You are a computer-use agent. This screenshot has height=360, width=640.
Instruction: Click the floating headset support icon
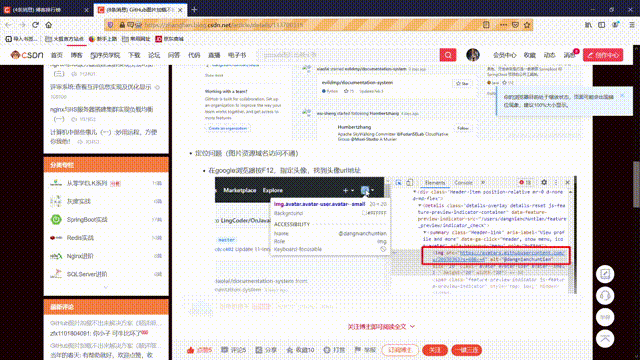(605, 296)
